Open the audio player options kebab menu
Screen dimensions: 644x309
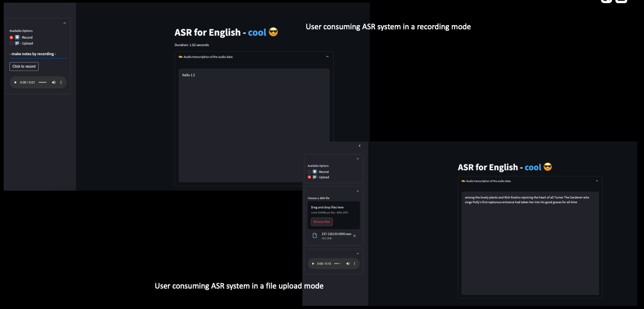click(x=61, y=82)
